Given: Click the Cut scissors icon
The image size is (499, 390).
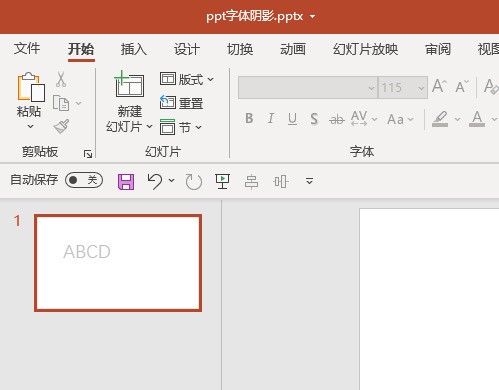Looking at the screenshot, I should [x=61, y=79].
